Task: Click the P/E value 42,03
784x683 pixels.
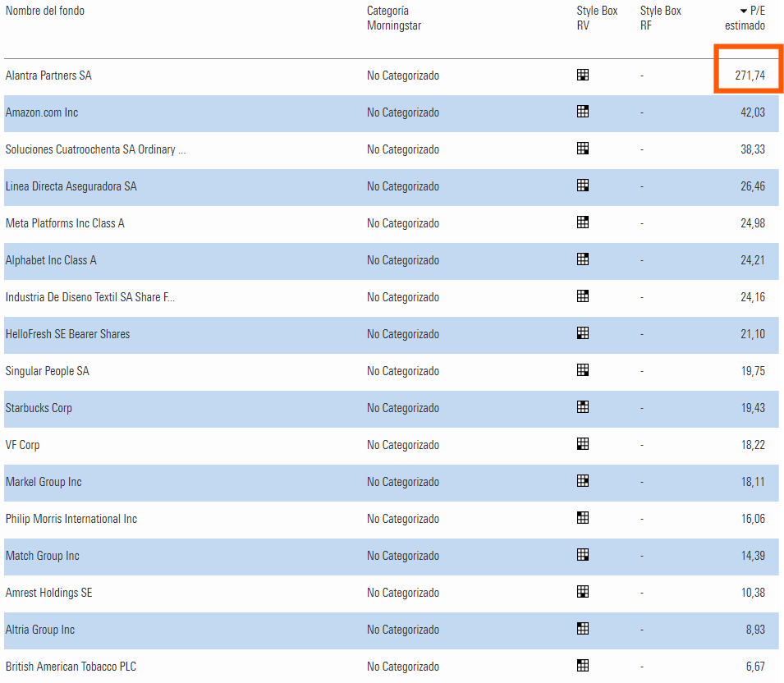Action: point(753,112)
